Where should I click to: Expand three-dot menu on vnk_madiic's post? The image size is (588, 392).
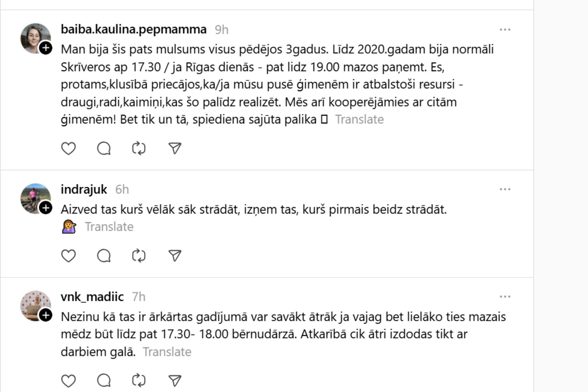click(x=505, y=297)
